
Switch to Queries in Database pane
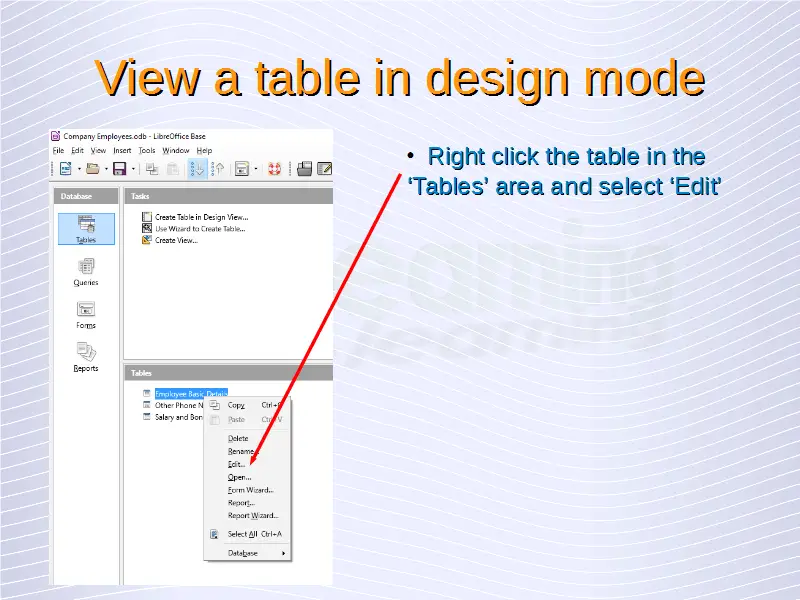86,271
